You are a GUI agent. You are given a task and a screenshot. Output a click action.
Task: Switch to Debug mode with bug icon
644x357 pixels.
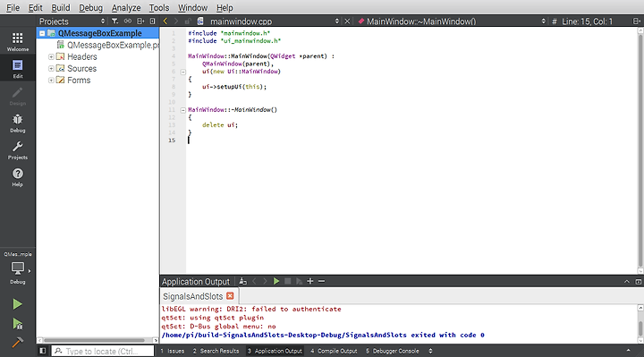[x=18, y=123]
